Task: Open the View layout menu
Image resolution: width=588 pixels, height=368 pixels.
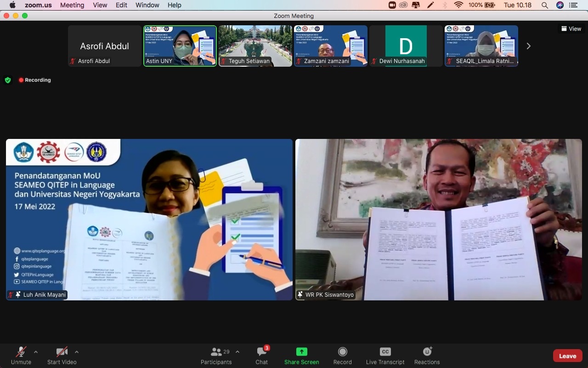Action: (x=571, y=29)
